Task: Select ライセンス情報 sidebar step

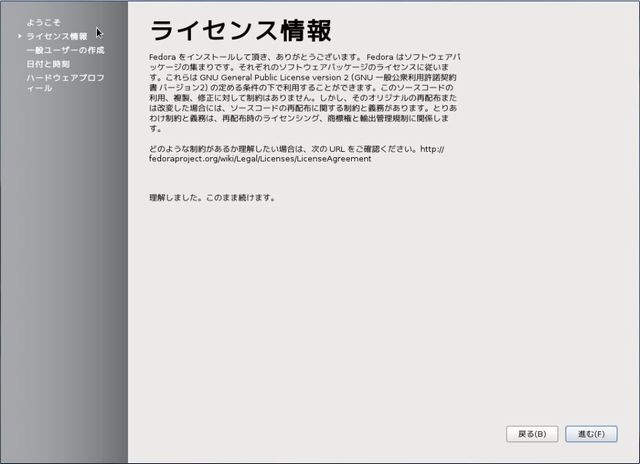Action: [x=57, y=36]
